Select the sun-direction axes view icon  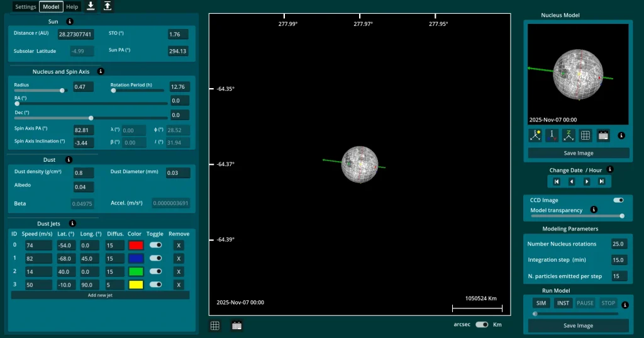coord(536,135)
